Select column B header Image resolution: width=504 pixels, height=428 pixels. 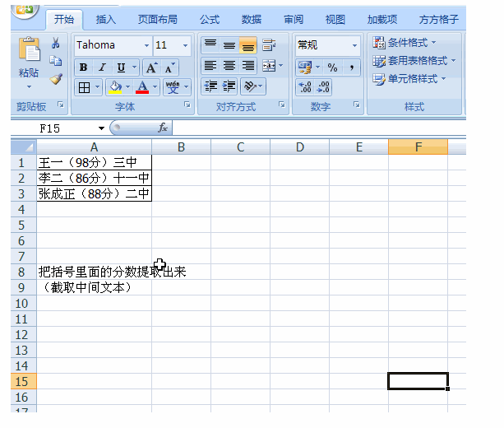(181, 147)
